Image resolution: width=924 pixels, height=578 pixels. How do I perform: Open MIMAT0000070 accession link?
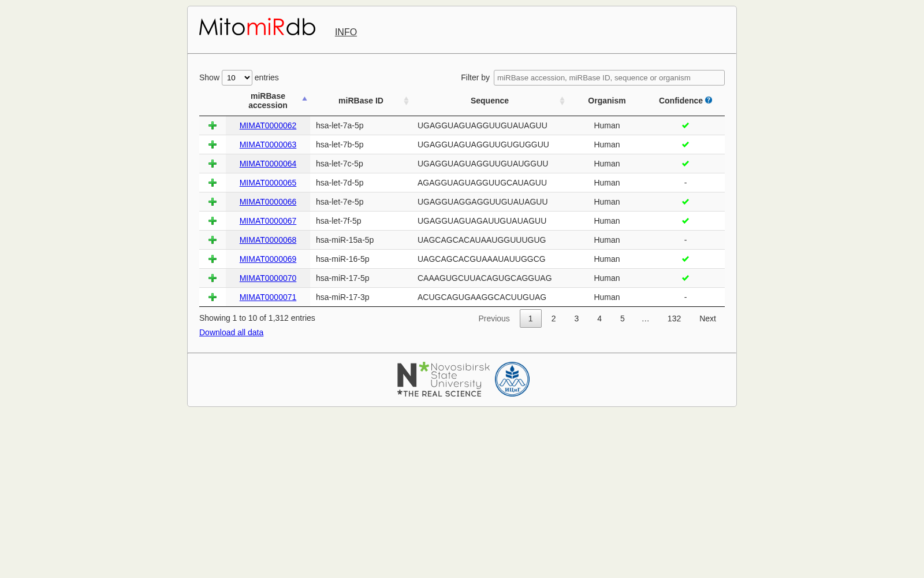[x=268, y=278]
